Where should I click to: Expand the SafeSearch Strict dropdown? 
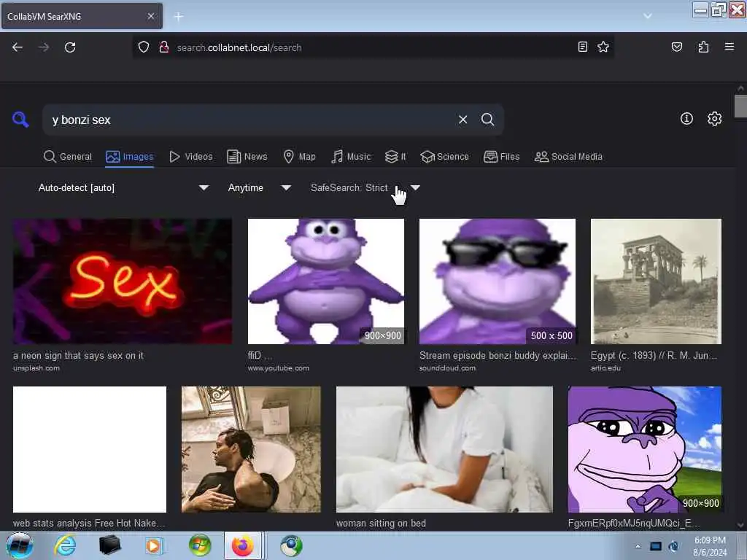click(365, 187)
